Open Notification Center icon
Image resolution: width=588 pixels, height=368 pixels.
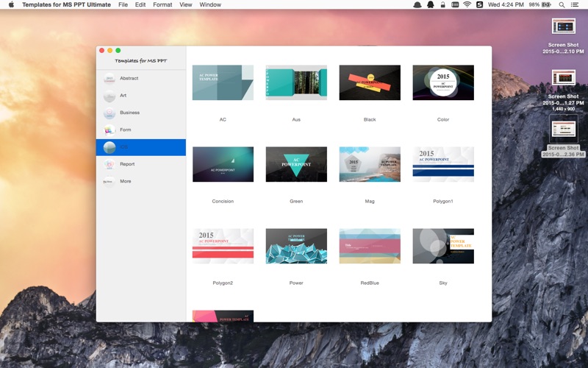coord(574,4)
